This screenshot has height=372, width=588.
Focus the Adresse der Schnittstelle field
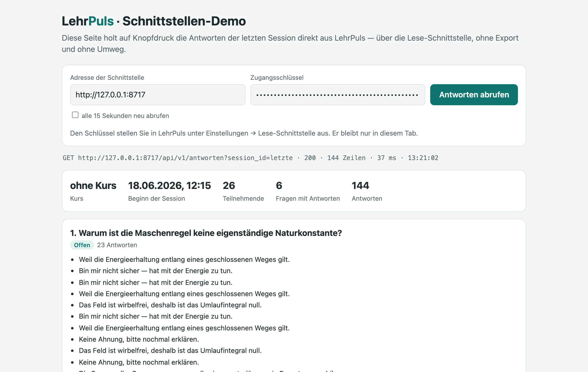pos(158,95)
